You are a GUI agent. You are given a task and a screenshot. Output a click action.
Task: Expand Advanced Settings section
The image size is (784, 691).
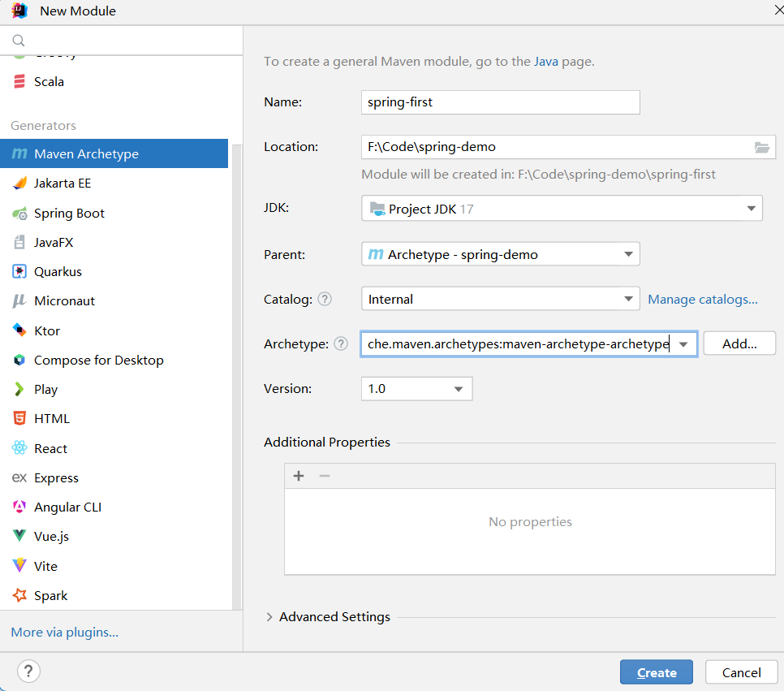[x=269, y=617]
